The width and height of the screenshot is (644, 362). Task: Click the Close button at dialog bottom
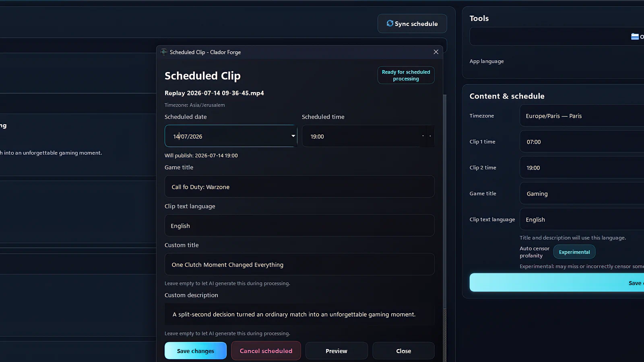[403, 351]
